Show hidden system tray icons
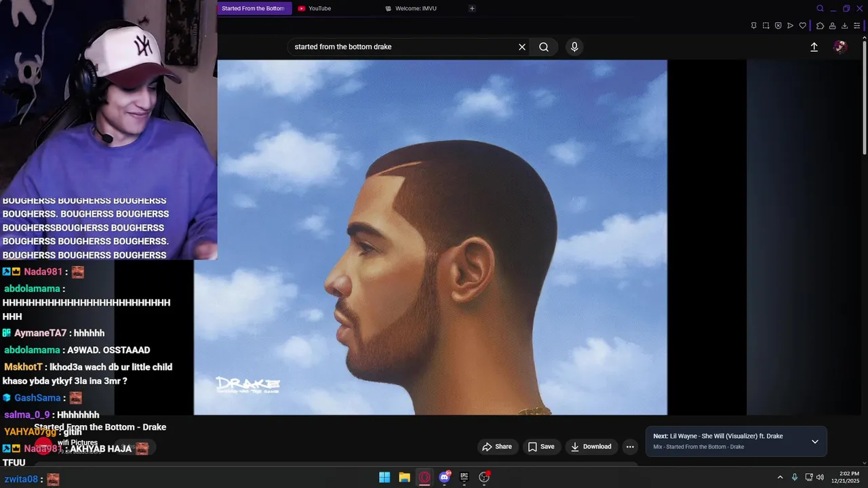This screenshot has height=488, width=868. pos(780,477)
